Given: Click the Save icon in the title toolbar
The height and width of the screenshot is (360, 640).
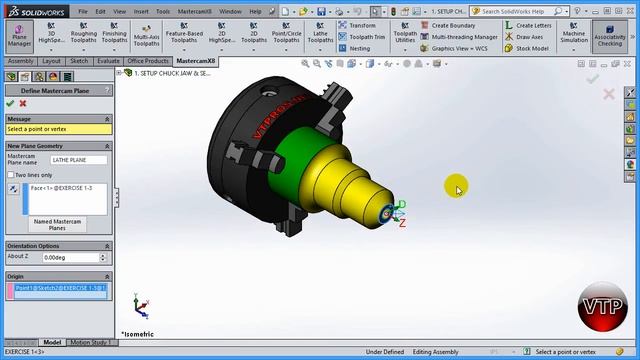Looking at the screenshot, I should (x=322, y=11).
